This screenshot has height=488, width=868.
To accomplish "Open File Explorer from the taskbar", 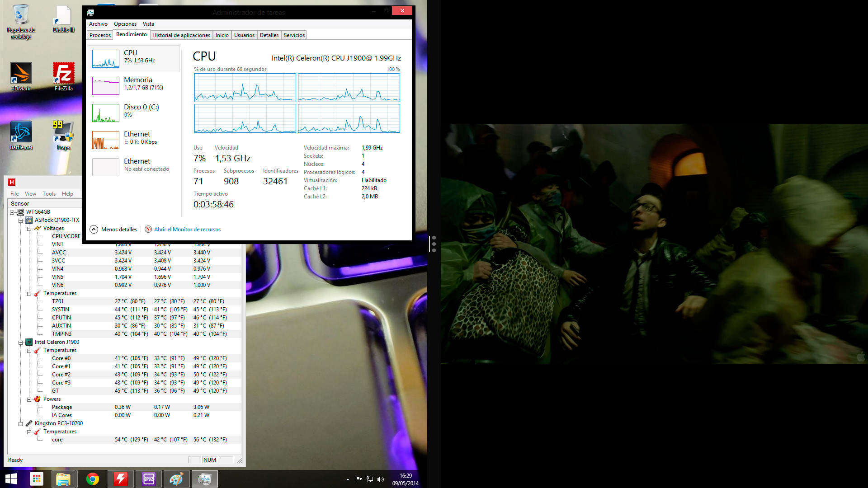I will [x=63, y=479].
